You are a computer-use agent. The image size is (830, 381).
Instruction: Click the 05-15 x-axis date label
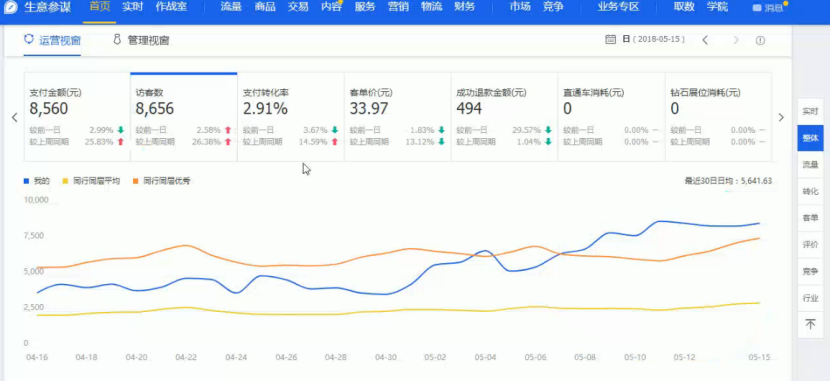(x=759, y=357)
